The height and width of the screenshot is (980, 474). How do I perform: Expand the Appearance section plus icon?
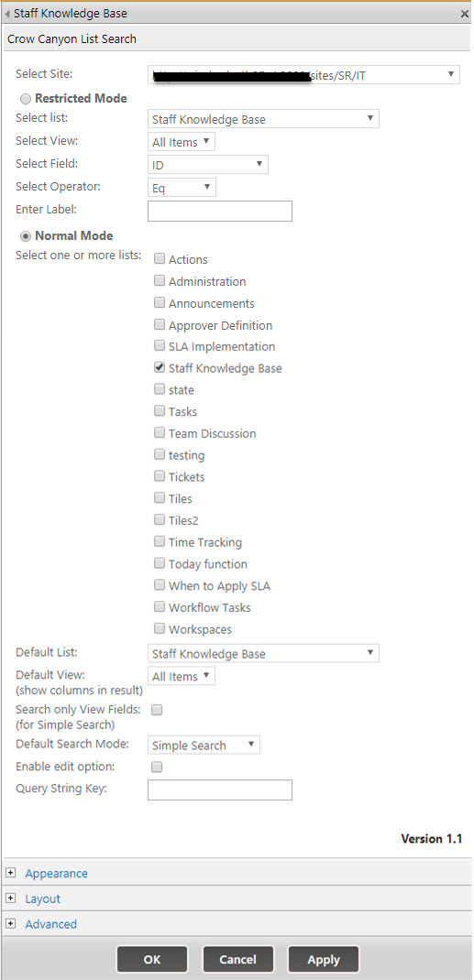click(x=11, y=873)
